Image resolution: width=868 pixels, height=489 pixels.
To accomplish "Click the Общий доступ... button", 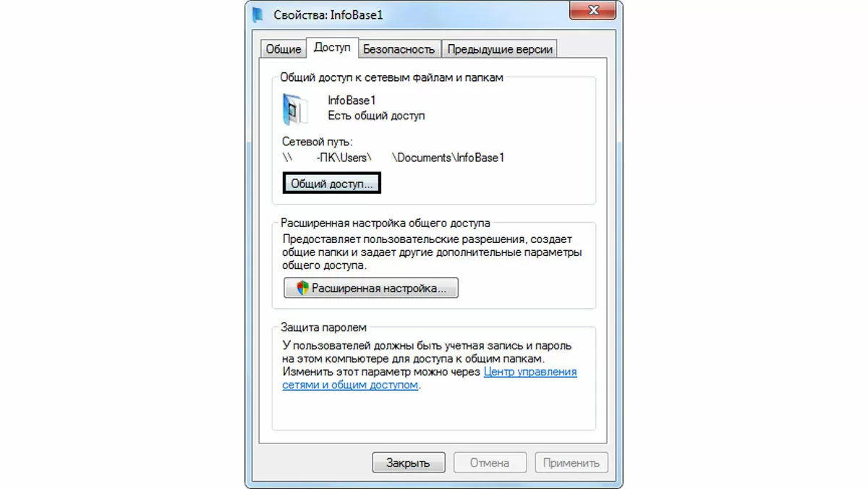I will [x=331, y=184].
